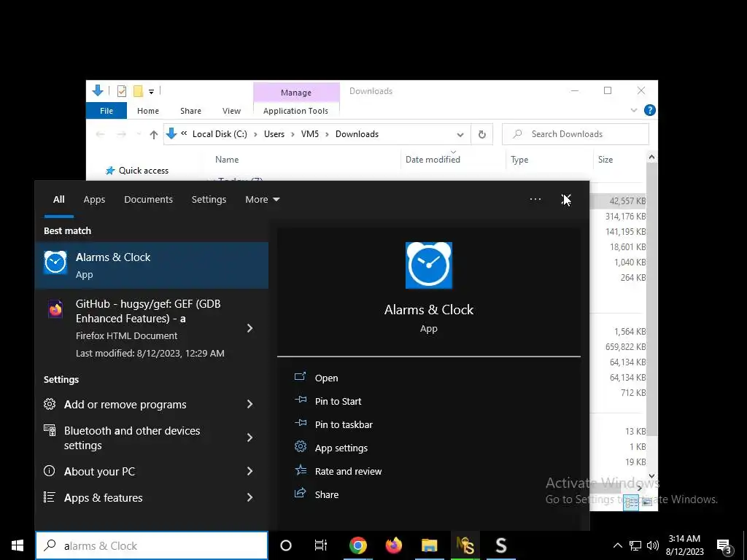Open Task View from the taskbar

click(321, 545)
